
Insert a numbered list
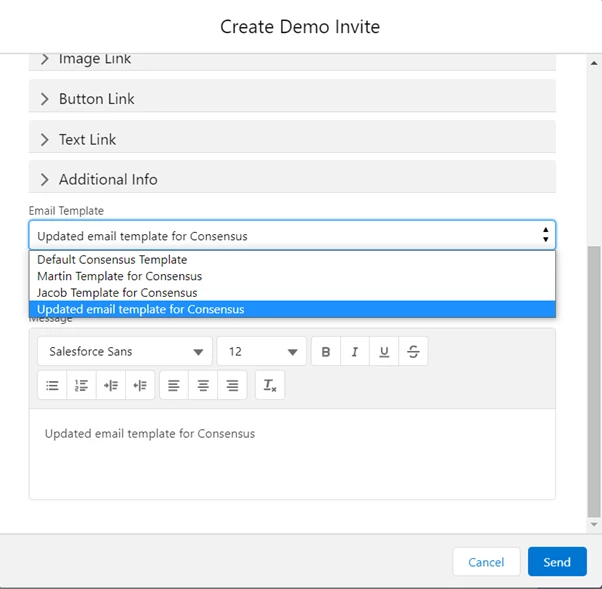82,386
